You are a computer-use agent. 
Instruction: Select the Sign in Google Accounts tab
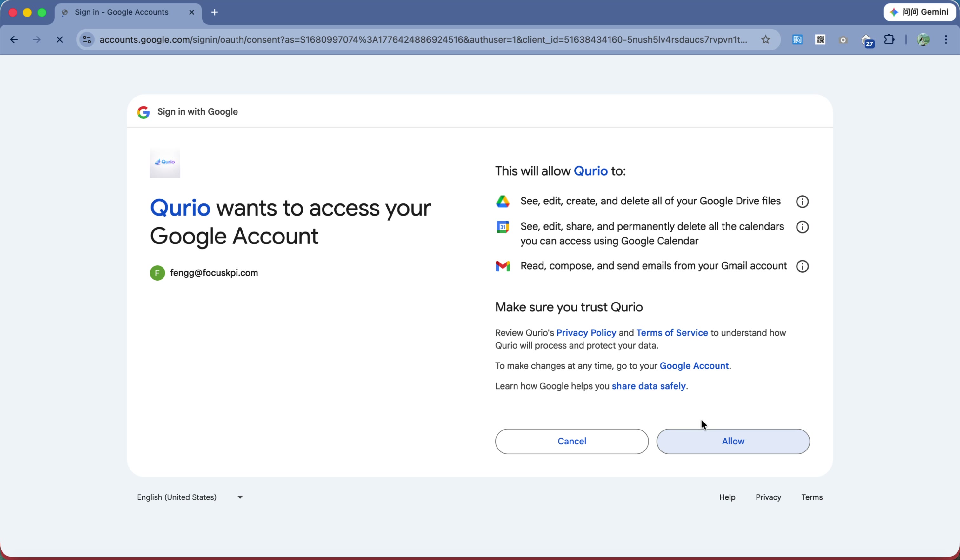tap(121, 12)
